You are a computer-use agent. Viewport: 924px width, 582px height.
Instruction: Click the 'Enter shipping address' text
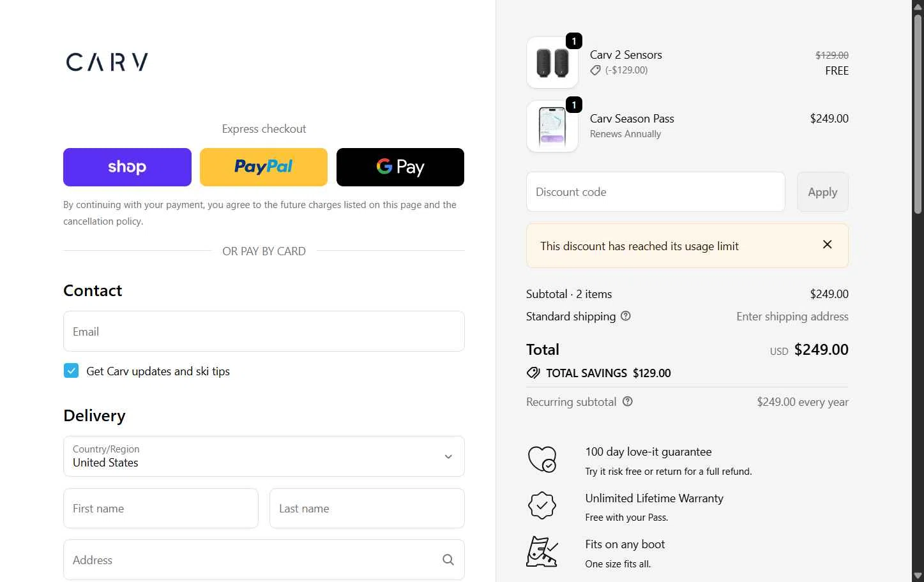792,317
